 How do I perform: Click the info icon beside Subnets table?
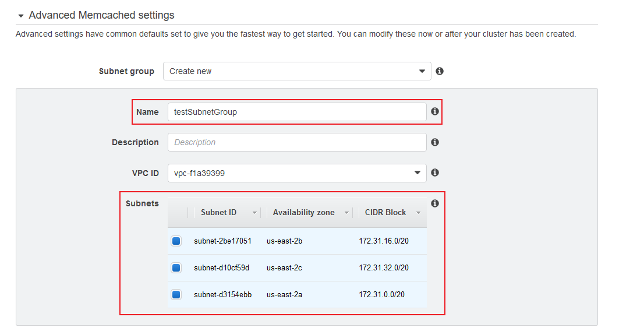tap(435, 203)
